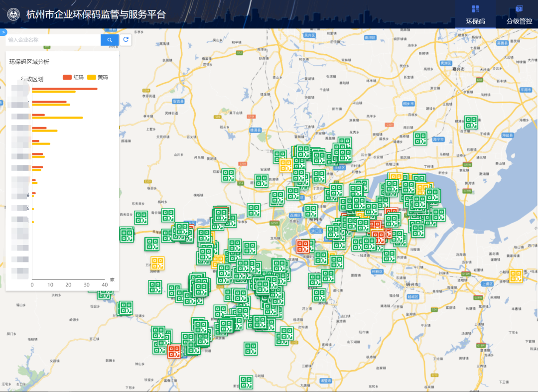This screenshot has width=538, height=392.
Task: Click the magnifier search icon
Action: 110,40
